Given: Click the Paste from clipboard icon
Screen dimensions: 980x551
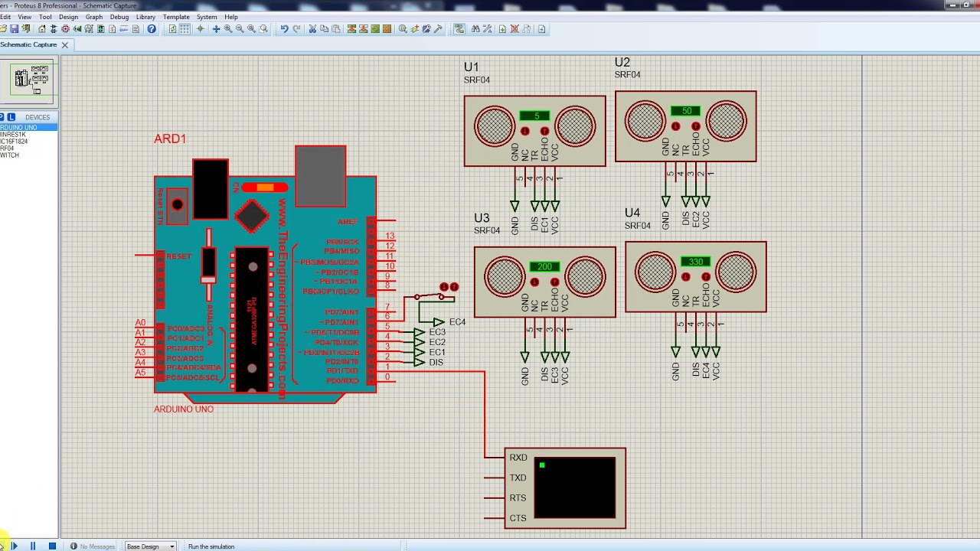Looking at the screenshot, I should click(x=336, y=29).
